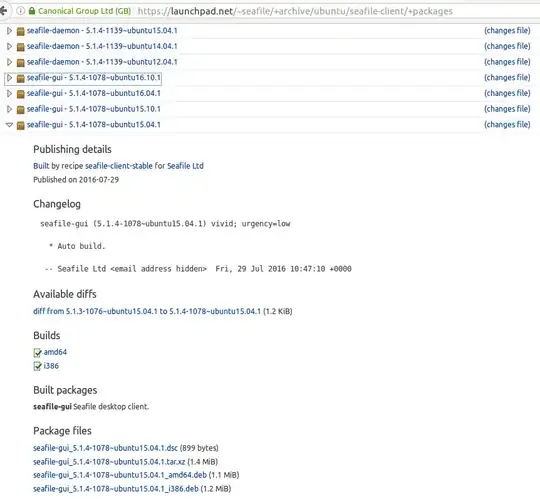The image size is (540, 499).
Task: Open changes file for seafile-daemon ubuntu14.04.1
Action: tap(507, 46)
